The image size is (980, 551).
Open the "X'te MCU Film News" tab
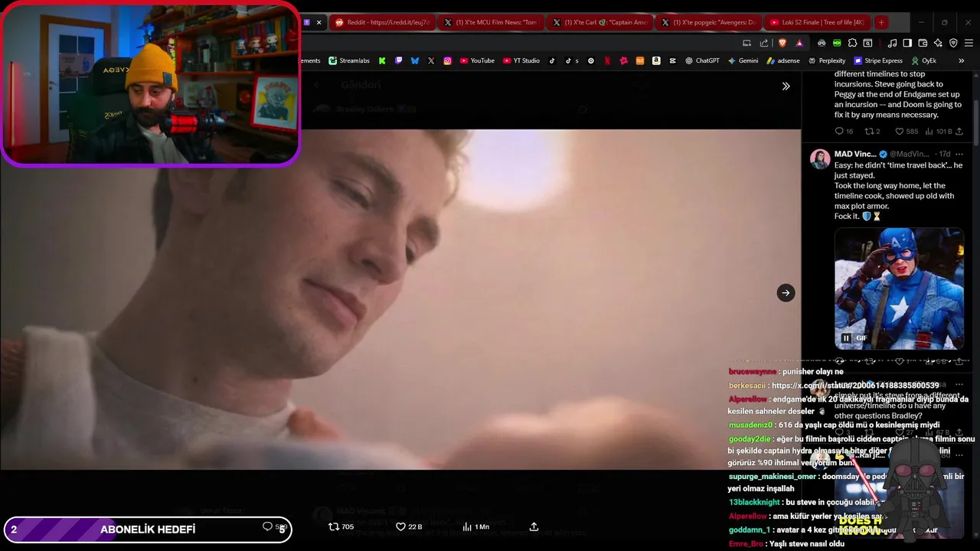point(491,22)
